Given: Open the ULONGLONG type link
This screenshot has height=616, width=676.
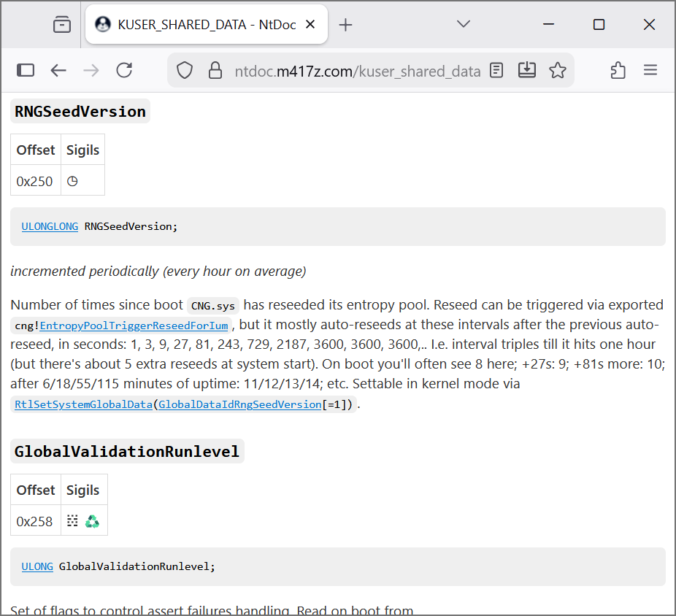Looking at the screenshot, I should 50,226.
